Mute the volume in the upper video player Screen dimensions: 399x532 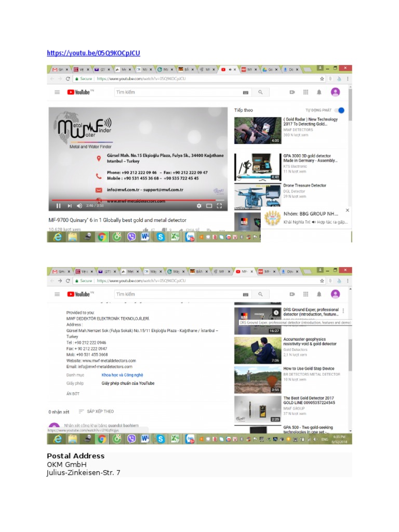coord(79,206)
